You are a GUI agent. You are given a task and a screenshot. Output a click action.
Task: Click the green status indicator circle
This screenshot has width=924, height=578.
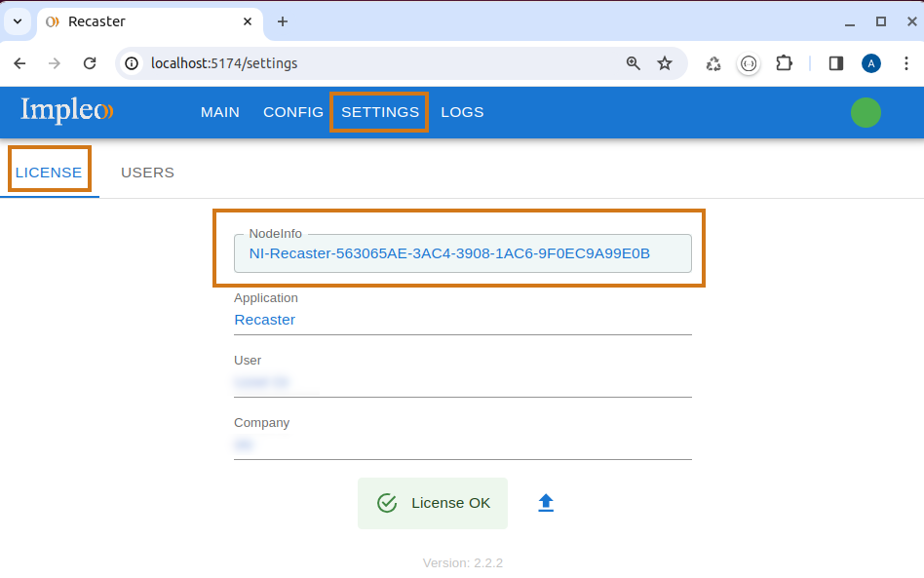866,113
